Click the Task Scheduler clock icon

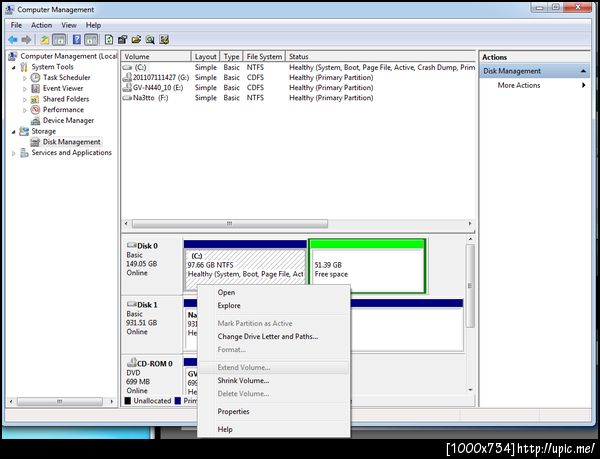pyautogui.click(x=35, y=78)
